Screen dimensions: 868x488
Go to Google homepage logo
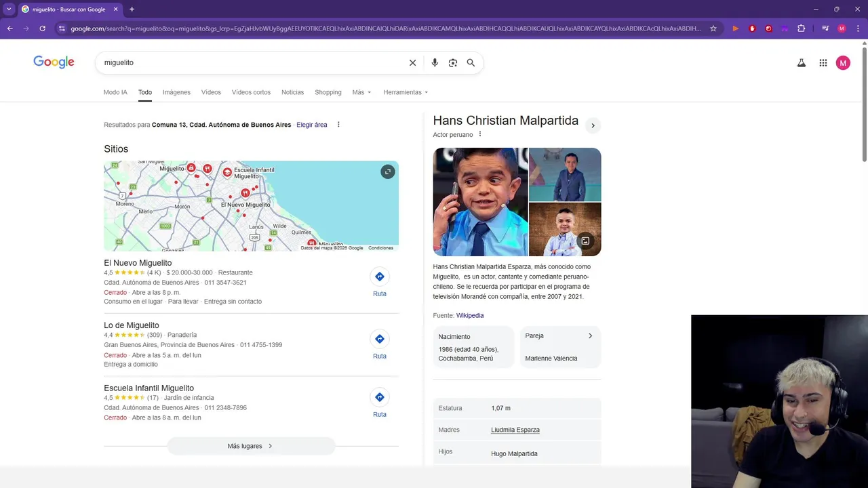[x=54, y=62]
